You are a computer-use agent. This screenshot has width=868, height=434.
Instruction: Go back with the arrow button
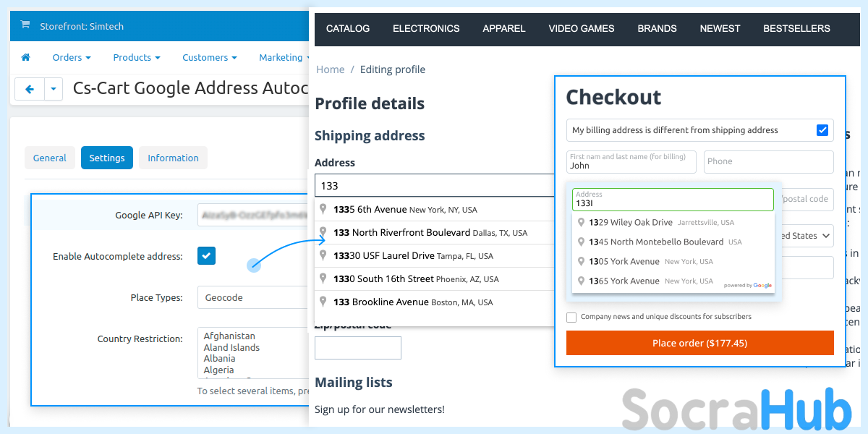click(30, 89)
